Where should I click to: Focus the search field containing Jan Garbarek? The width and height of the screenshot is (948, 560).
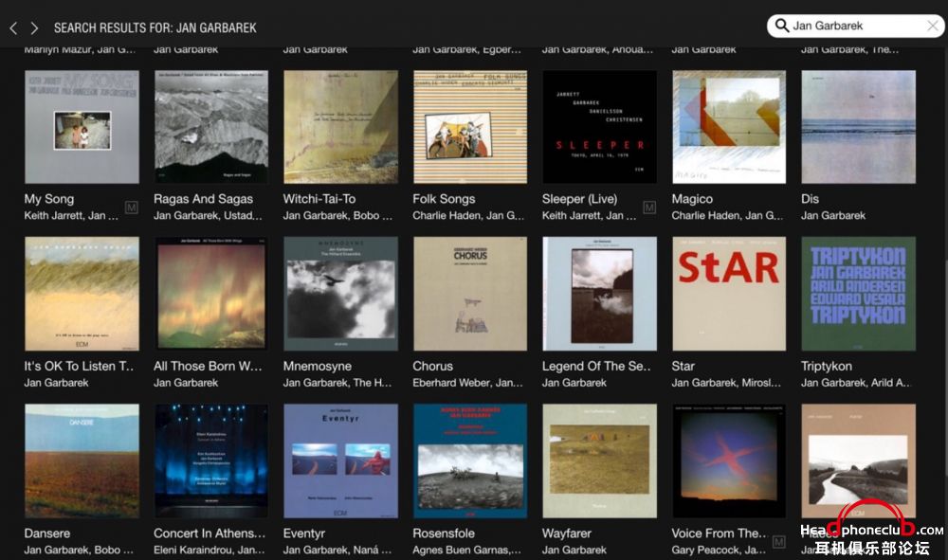(855, 26)
